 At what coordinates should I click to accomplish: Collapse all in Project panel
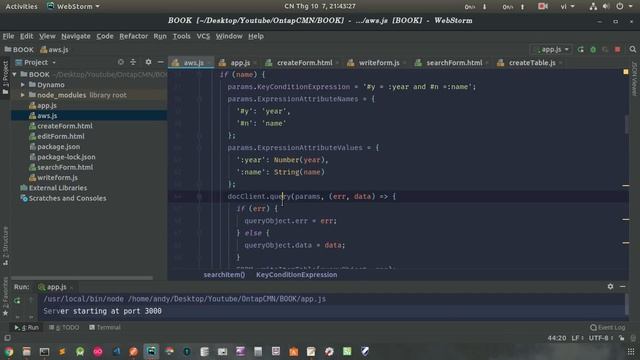tap(133, 62)
